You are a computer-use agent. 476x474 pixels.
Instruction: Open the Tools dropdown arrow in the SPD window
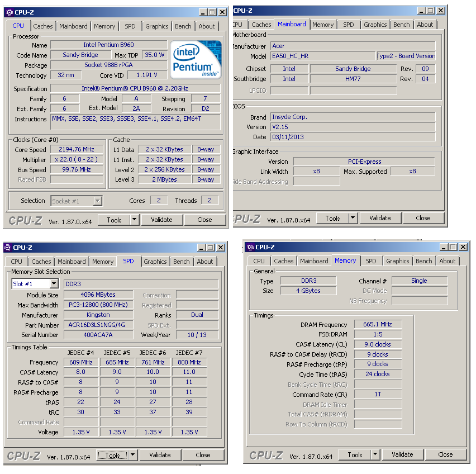point(132,454)
